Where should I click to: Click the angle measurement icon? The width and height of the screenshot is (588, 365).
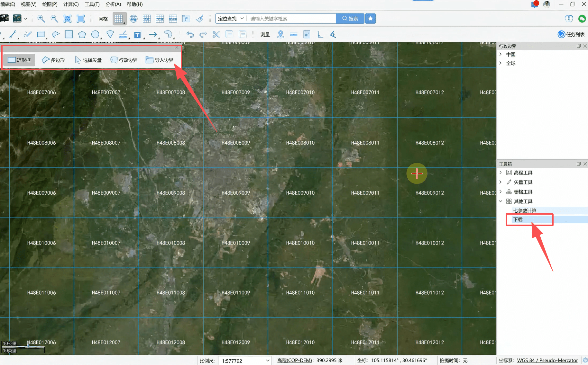[333, 34]
